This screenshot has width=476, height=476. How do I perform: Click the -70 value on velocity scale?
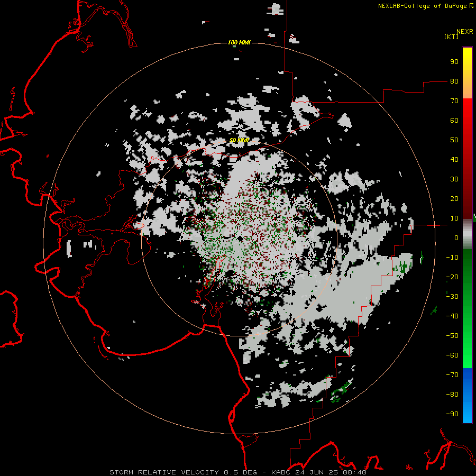(x=452, y=375)
